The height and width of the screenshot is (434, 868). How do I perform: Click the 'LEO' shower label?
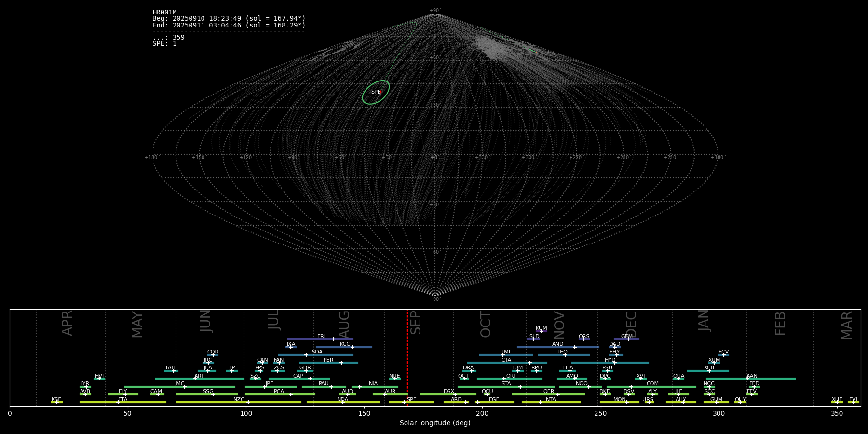(x=563, y=352)
